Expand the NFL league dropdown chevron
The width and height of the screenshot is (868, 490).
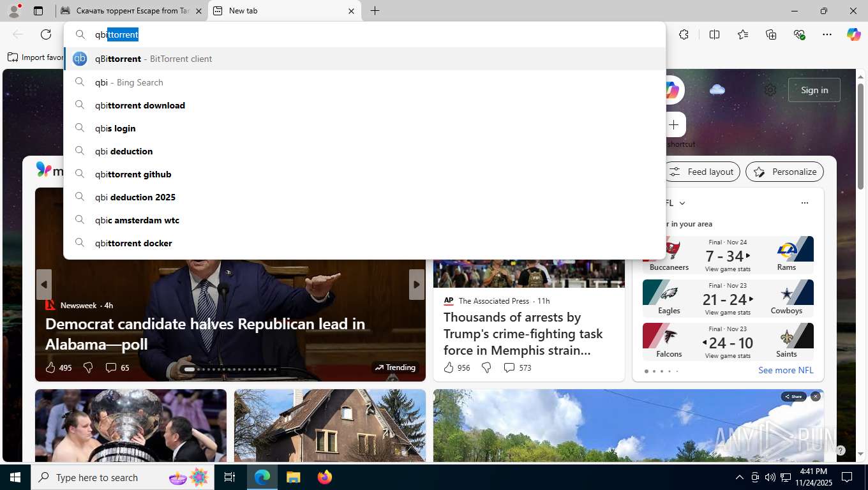(x=682, y=203)
